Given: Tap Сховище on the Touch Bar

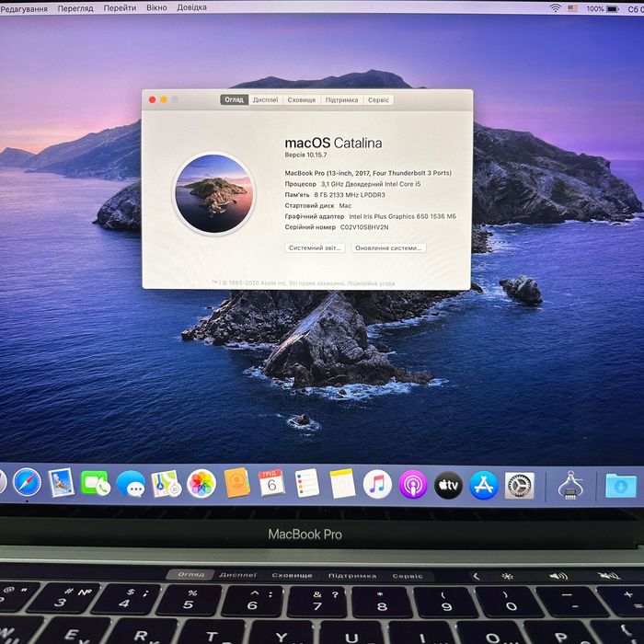Looking at the screenshot, I should click(x=292, y=575).
